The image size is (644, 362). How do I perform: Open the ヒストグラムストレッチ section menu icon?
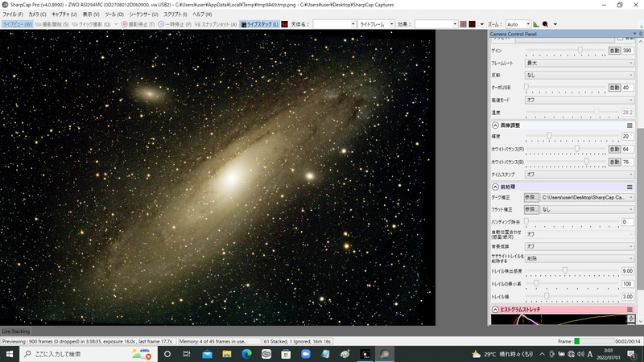(x=630, y=310)
